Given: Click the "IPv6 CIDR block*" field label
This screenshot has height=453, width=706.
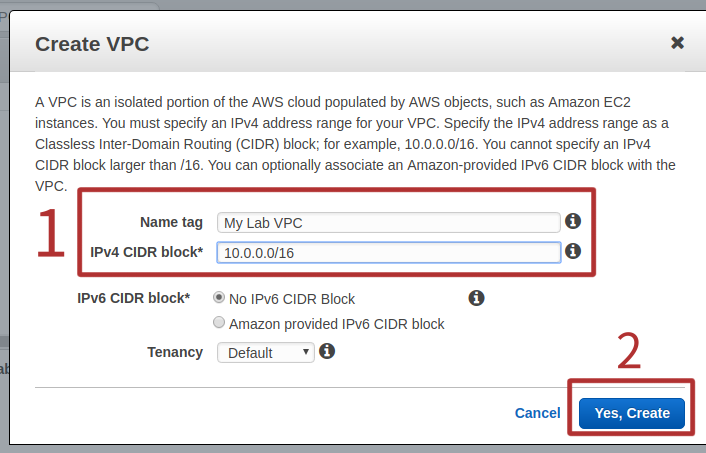Looking at the screenshot, I should pos(133,298).
